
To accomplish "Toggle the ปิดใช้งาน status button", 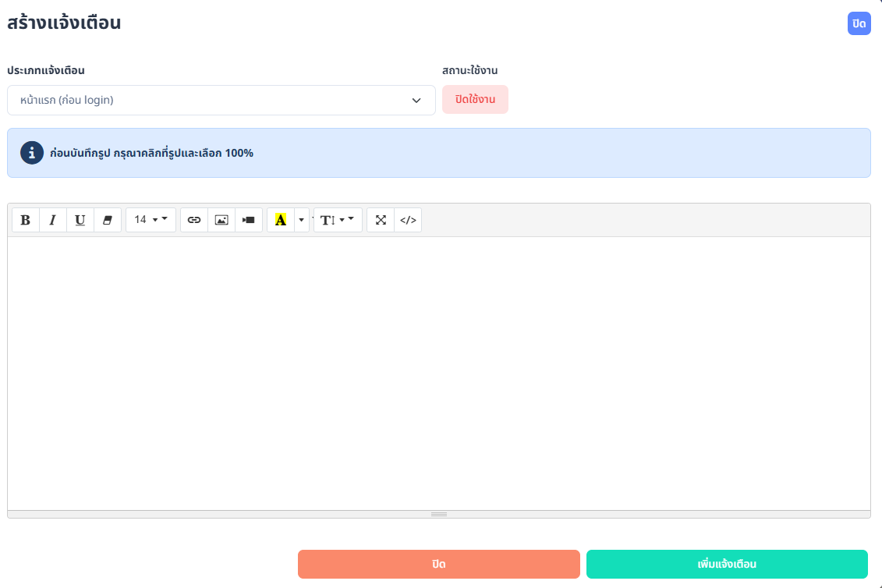I will [x=475, y=100].
